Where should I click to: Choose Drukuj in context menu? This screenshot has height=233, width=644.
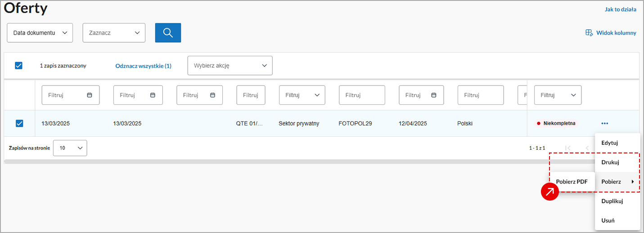[x=610, y=162]
